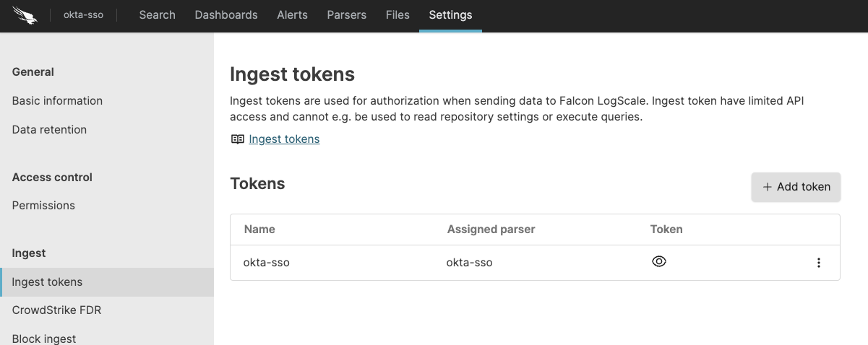Image resolution: width=868 pixels, height=345 pixels.
Task: Go to CrowdStrike FDR settings
Action: click(x=56, y=310)
